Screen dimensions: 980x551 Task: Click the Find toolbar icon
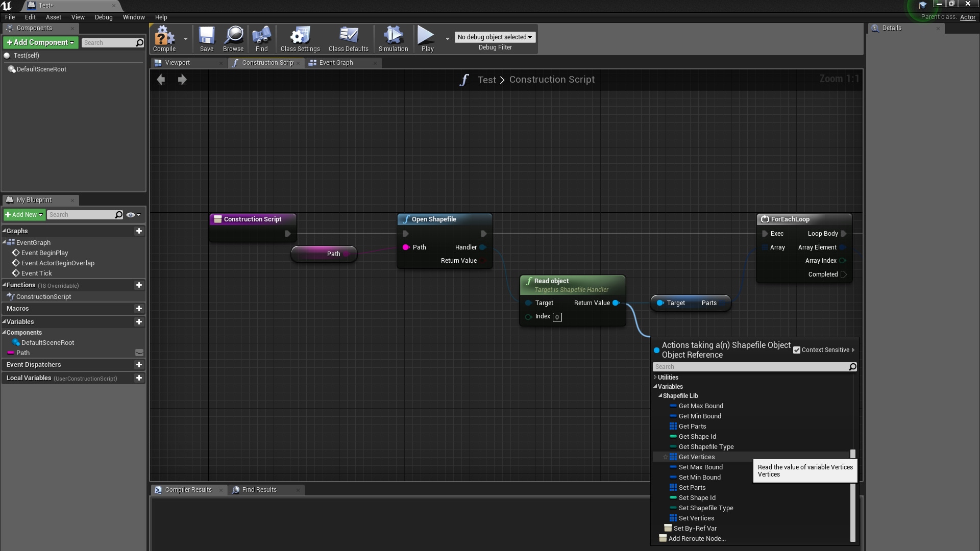[x=261, y=39]
